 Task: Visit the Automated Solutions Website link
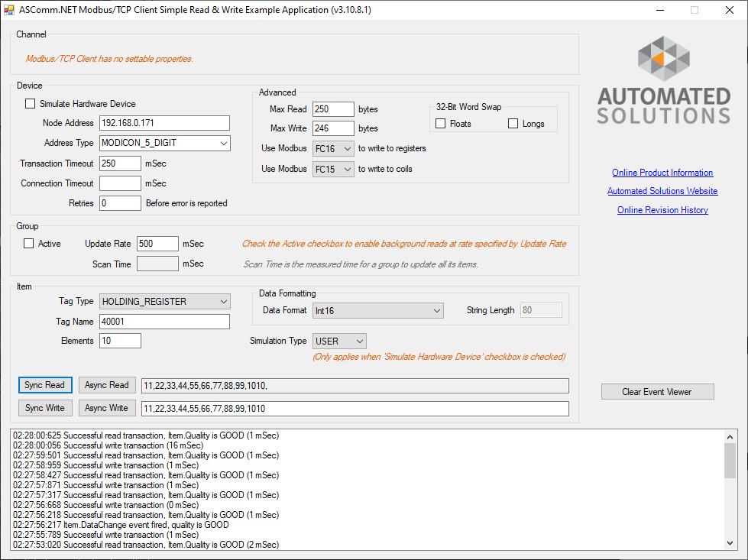(x=662, y=191)
